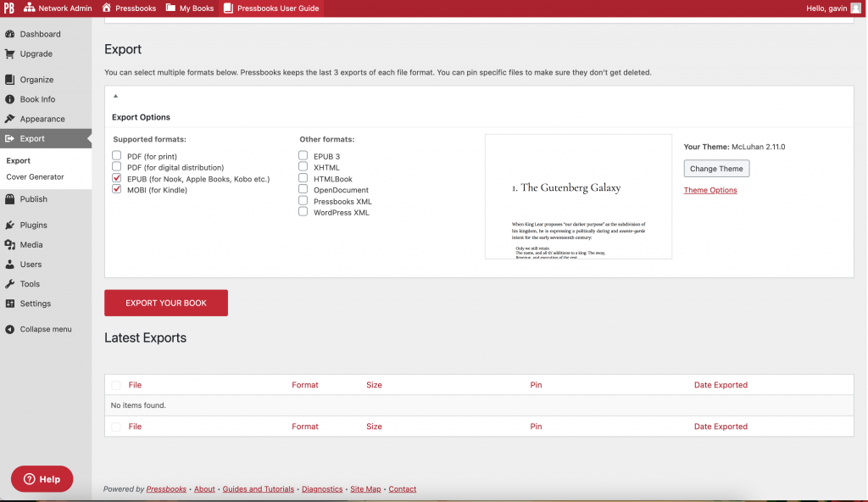868x502 pixels.
Task: Collapse the Export Options panel
Action: tap(115, 96)
